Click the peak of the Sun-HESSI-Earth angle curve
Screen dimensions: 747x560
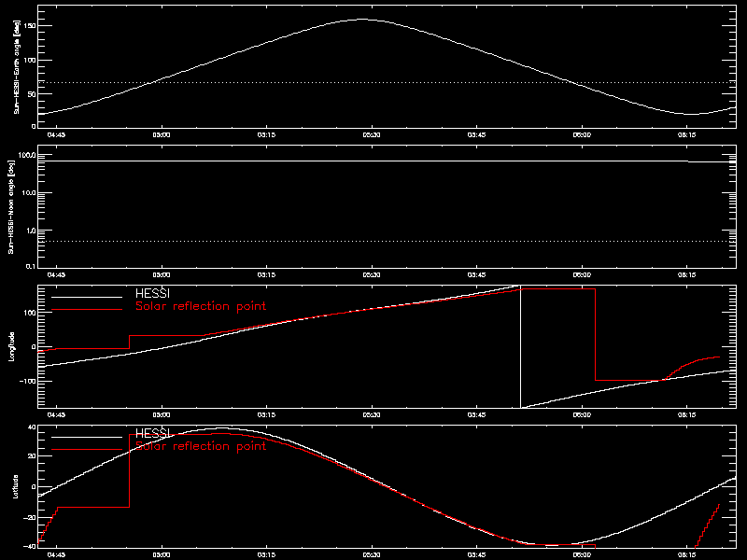click(x=362, y=20)
